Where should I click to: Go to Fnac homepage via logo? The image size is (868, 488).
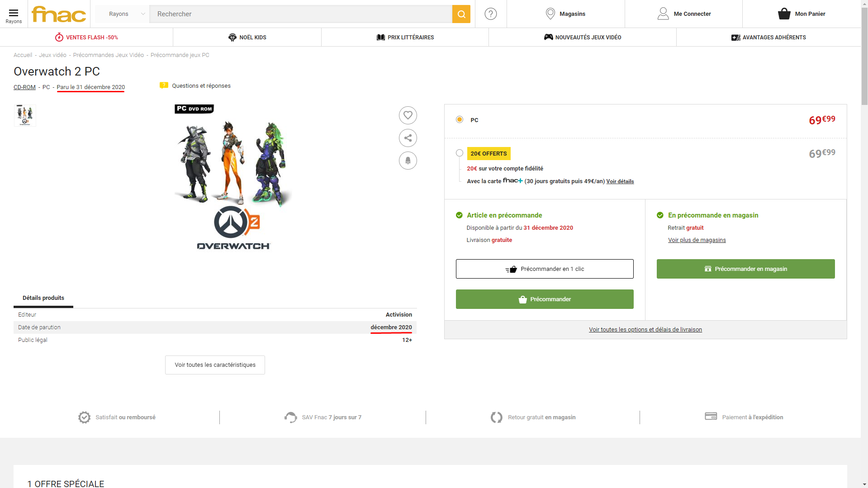[x=59, y=14]
